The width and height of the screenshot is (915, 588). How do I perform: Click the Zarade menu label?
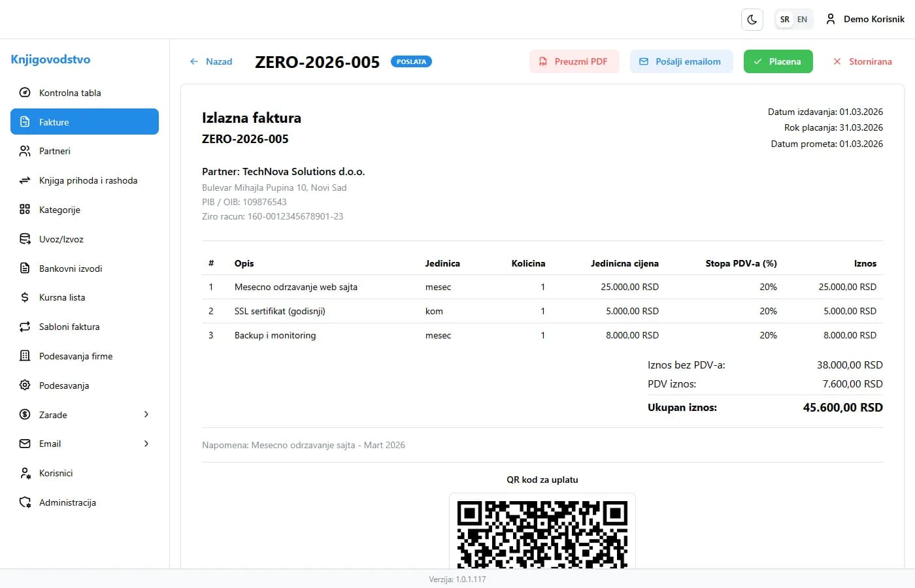tap(53, 415)
